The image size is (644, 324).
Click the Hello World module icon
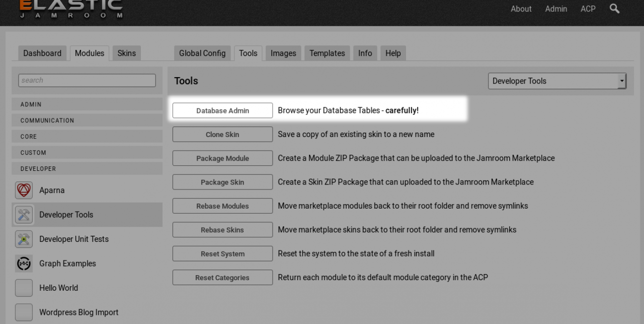coord(24,288)
